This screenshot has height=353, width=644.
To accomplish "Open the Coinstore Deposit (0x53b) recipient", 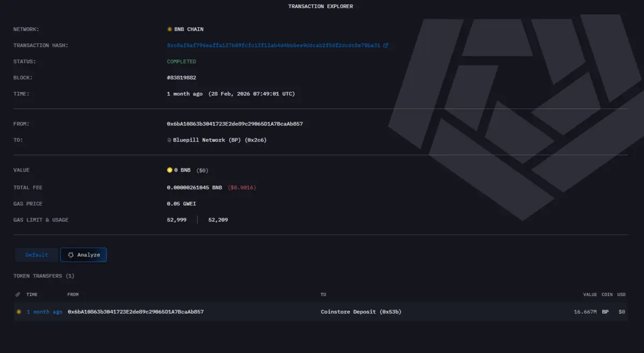I will point(361,312).
